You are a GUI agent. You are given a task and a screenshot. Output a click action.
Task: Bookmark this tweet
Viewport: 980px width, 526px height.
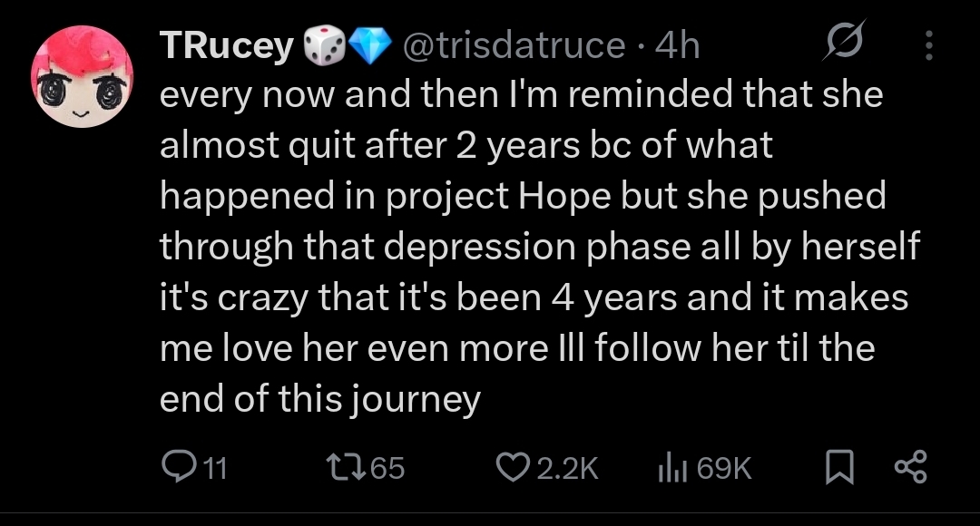[839, 467]
